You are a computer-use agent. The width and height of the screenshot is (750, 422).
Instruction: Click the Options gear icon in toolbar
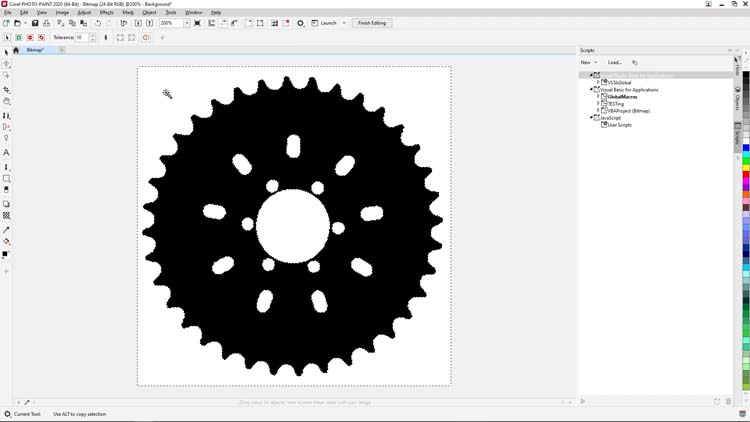click(300, 23)
